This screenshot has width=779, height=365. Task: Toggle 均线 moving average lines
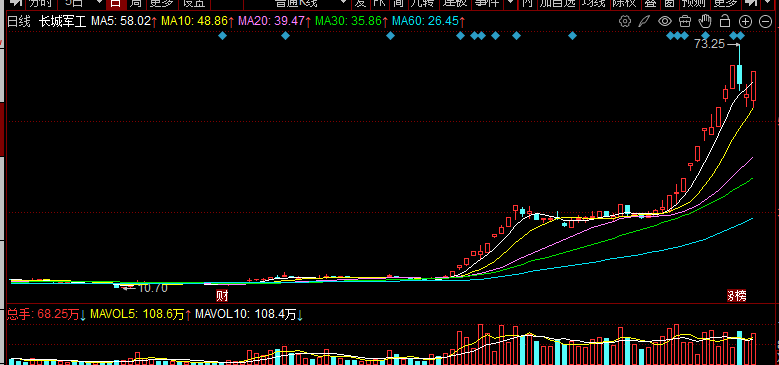tap(594, 3)
